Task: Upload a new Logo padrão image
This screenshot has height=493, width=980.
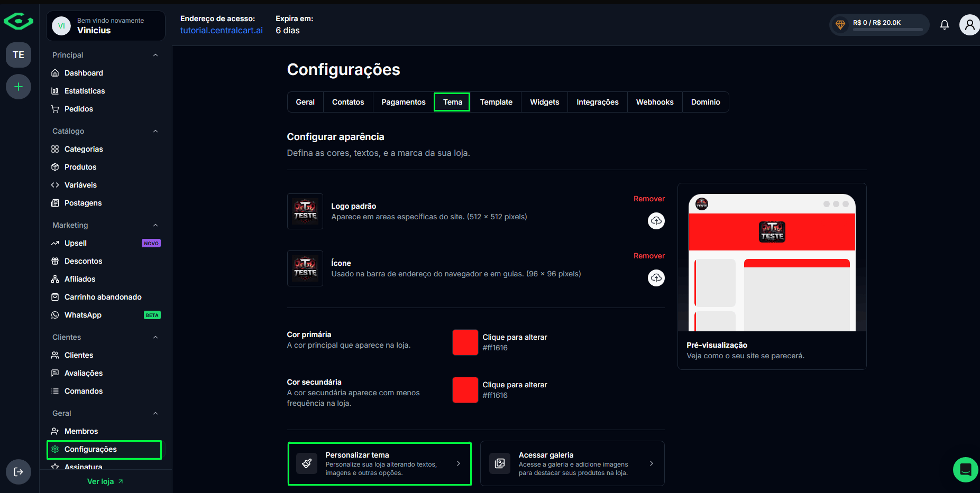Action: tap(656, 221)
